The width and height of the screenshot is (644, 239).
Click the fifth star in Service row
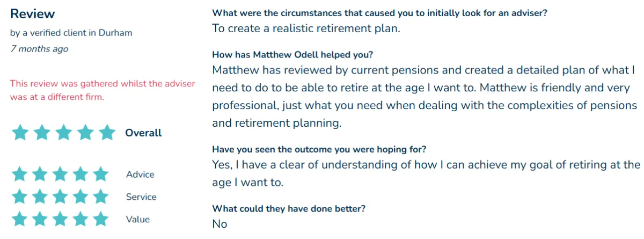coord(100,197)
